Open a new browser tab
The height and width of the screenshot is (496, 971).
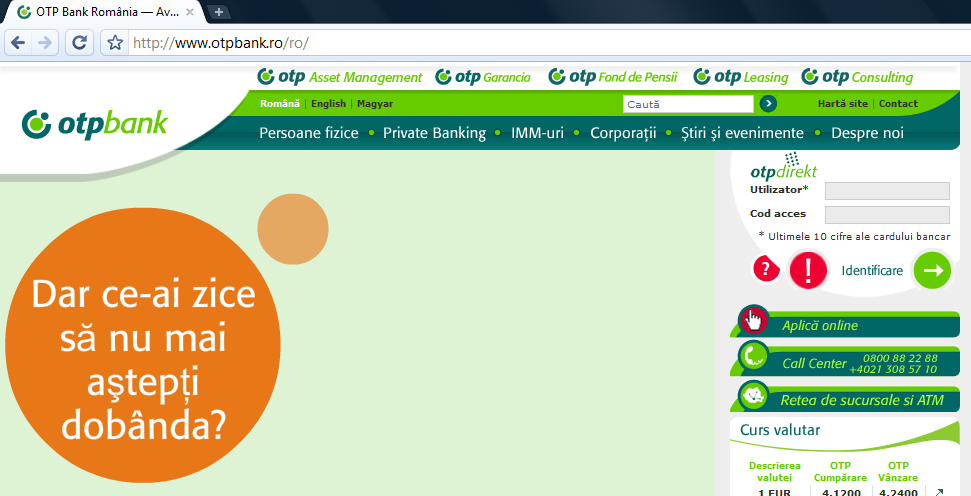tap(220, 12)
